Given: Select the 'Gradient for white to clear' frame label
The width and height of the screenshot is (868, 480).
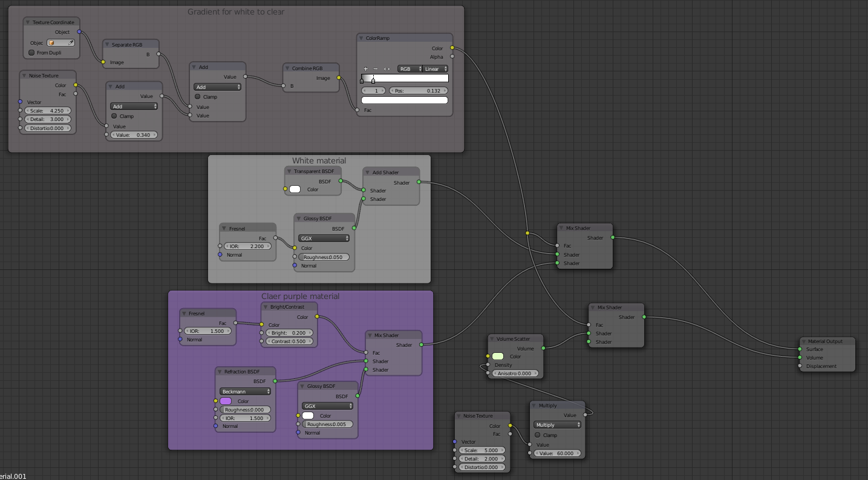Looking at the screenshot, I should pyautogui.click(x=236, y=12).
